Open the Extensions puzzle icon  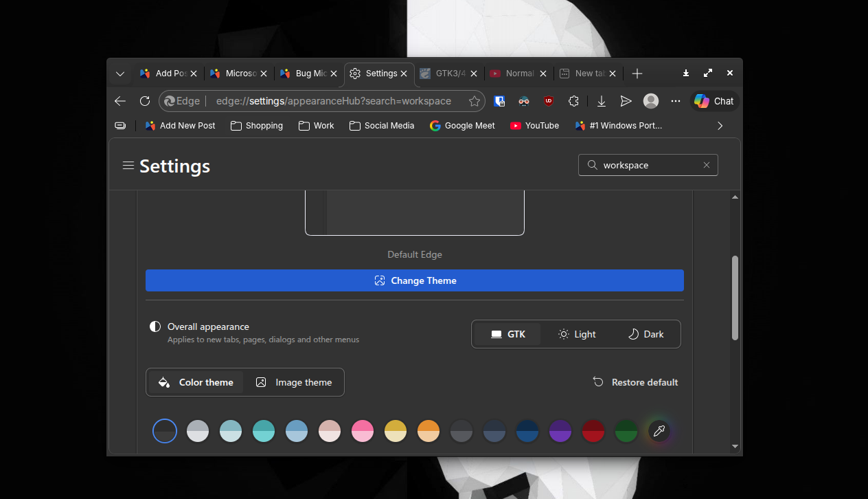[x=573, y=101]
